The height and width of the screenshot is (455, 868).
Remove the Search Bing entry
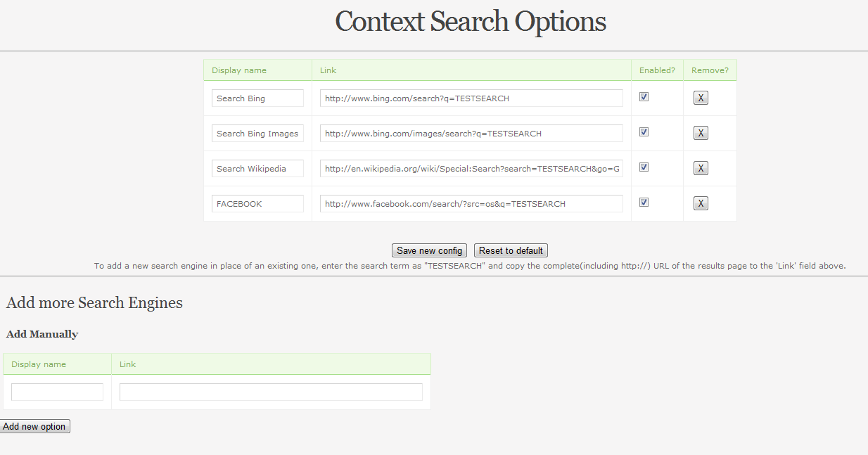click(701, 98)
